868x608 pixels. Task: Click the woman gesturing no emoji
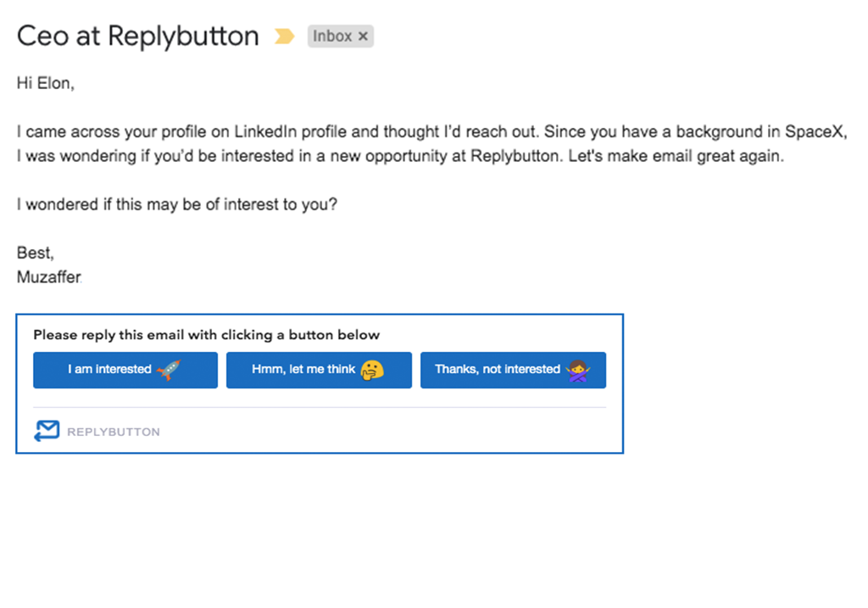580,370
